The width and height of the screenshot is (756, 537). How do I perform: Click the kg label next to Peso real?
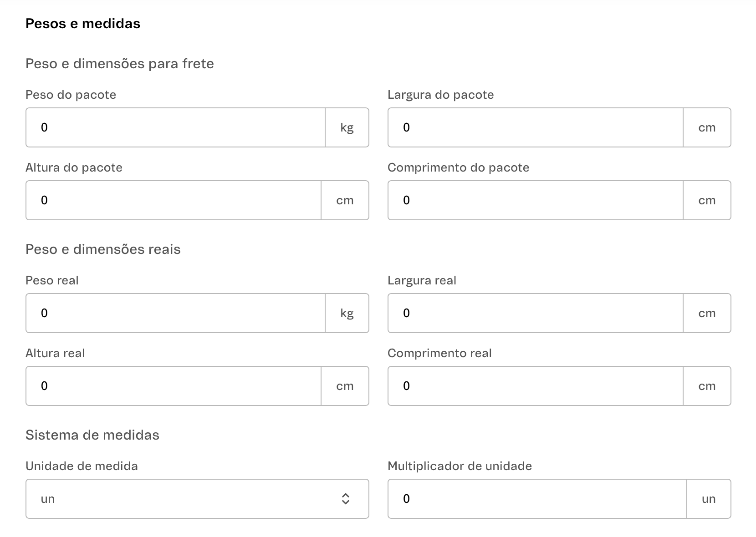[x=347, y=313]
